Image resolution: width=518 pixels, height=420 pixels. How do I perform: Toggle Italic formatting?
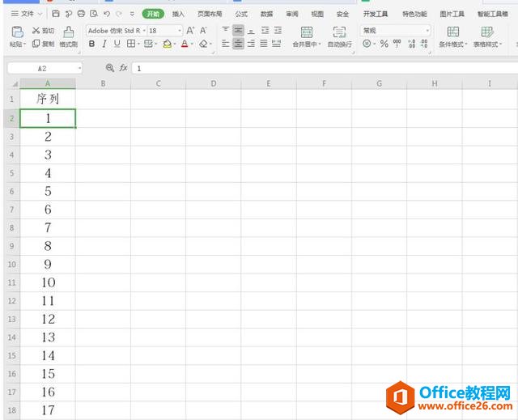pos(104,44)
